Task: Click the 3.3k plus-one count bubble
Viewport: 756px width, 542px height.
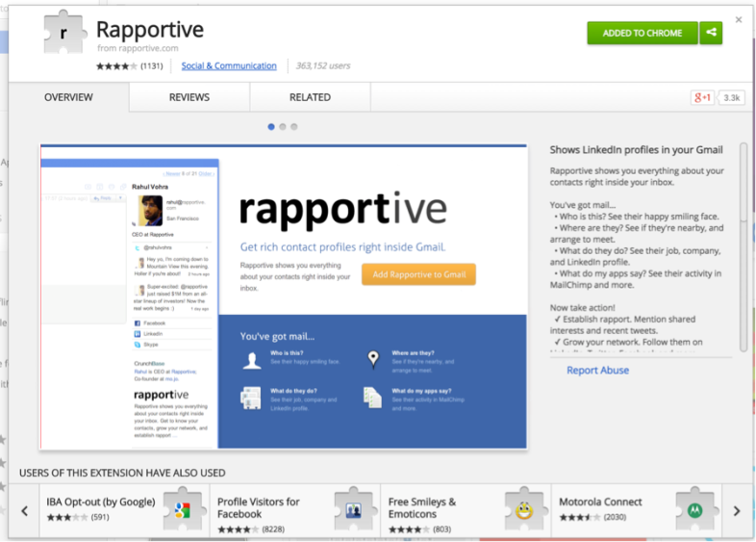Action: tap(731, 97)
